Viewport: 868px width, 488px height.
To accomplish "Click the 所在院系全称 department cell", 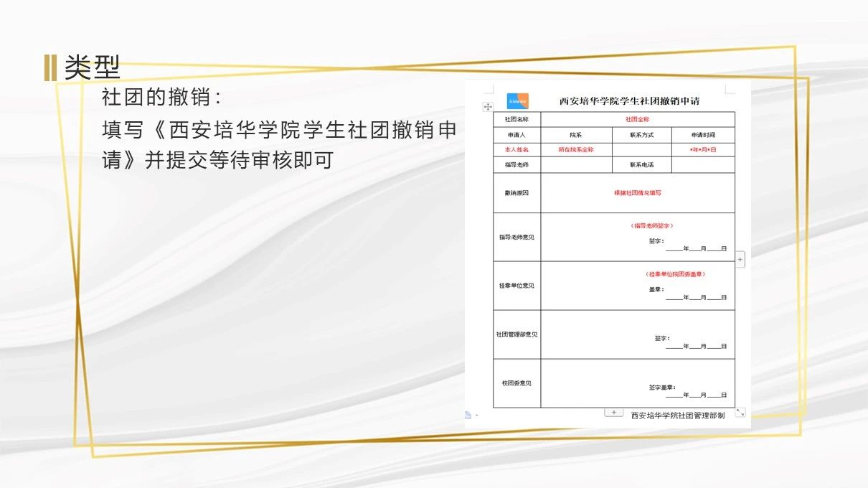I will pyautogui.click(x=576, y=150).
